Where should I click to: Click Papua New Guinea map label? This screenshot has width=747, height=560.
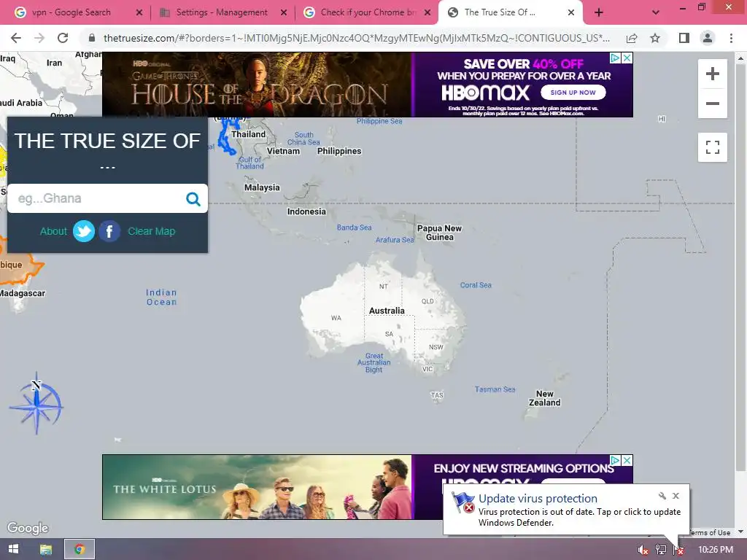click(439, 233)
